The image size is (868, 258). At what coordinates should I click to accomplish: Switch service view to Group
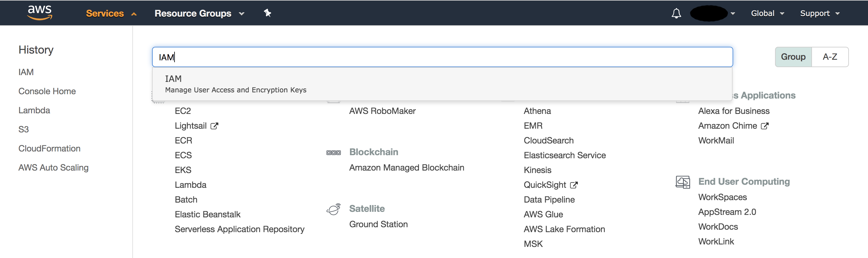[793, 57]
